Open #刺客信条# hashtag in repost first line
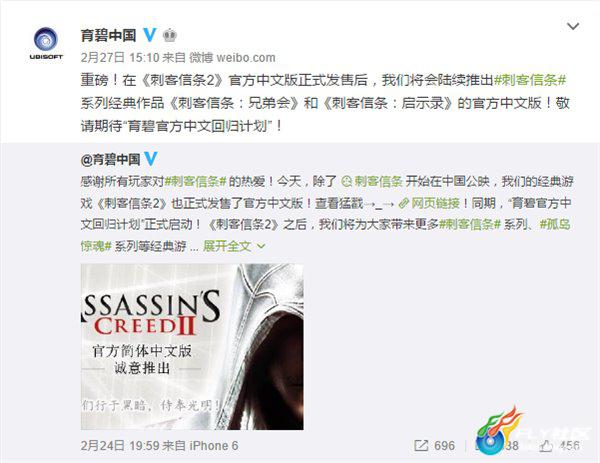The height and width of the screenshot is (463, 600). 196,181
